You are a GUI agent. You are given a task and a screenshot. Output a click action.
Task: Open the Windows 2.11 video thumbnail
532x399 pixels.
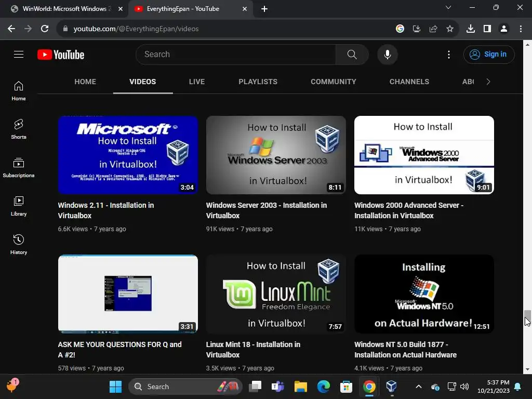tap(128, 155)
